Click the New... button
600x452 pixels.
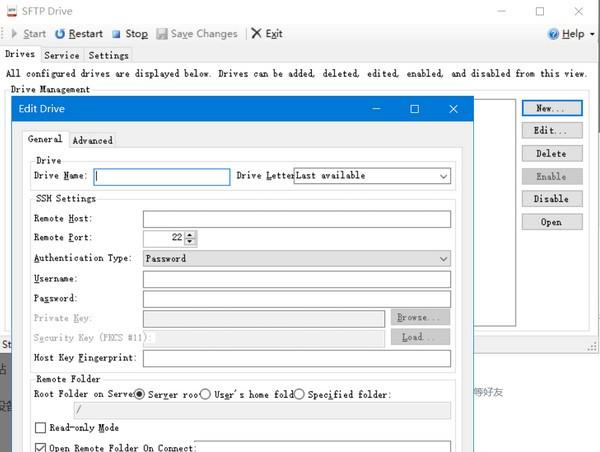point(552,108)
